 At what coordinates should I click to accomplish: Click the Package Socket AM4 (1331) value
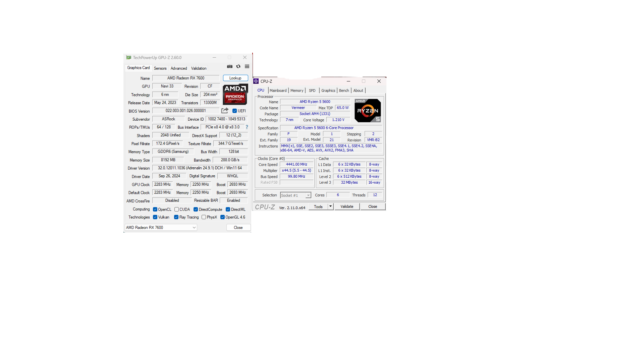tap(315, 114)
